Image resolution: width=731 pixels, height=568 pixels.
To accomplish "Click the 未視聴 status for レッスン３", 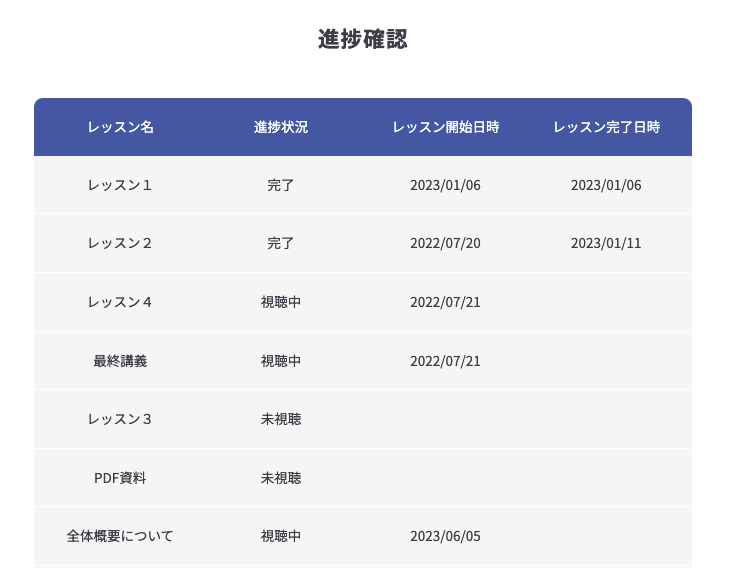I will click(x=281, y=419).
